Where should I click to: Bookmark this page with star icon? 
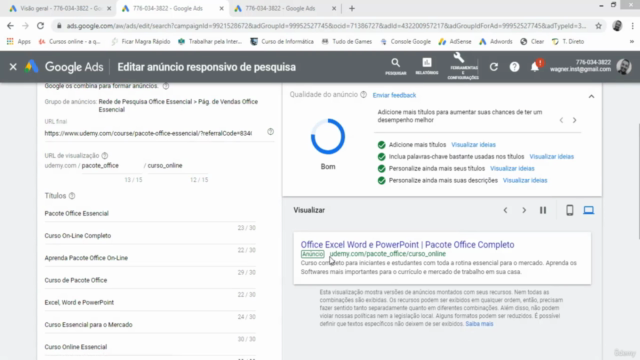[x=598, y=26]
